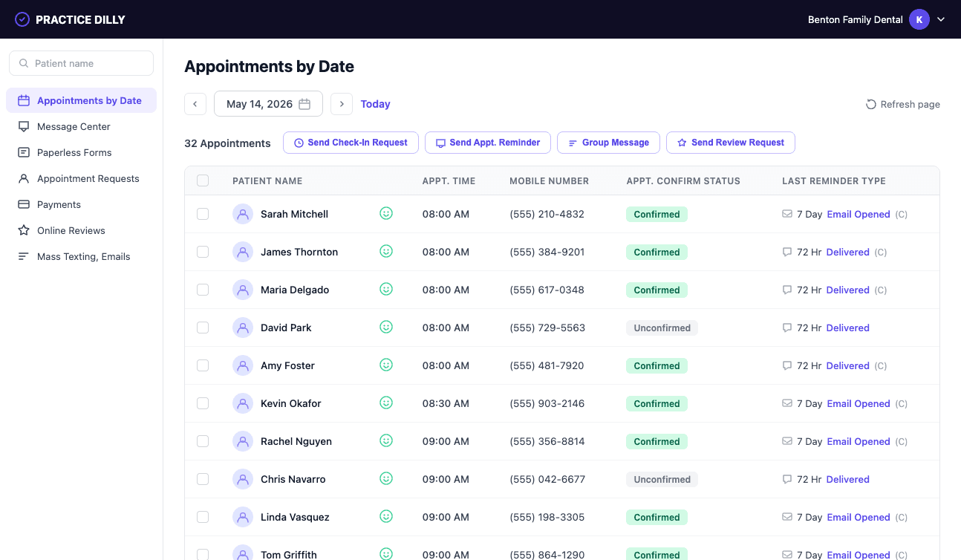Click Delivered link for Chris Navarro
This screenshot has height=560, width=961.
point(847,479)
